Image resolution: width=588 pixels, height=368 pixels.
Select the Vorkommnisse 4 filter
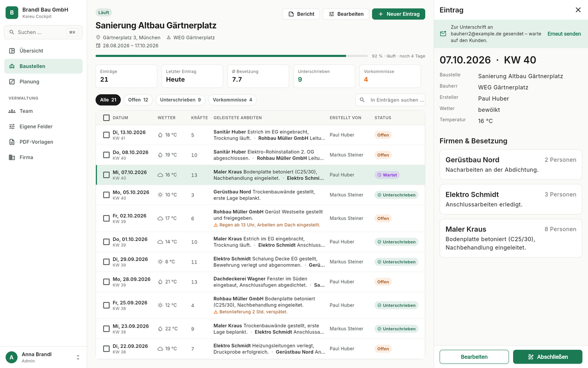pyautogui.click(x=232, y=100)
